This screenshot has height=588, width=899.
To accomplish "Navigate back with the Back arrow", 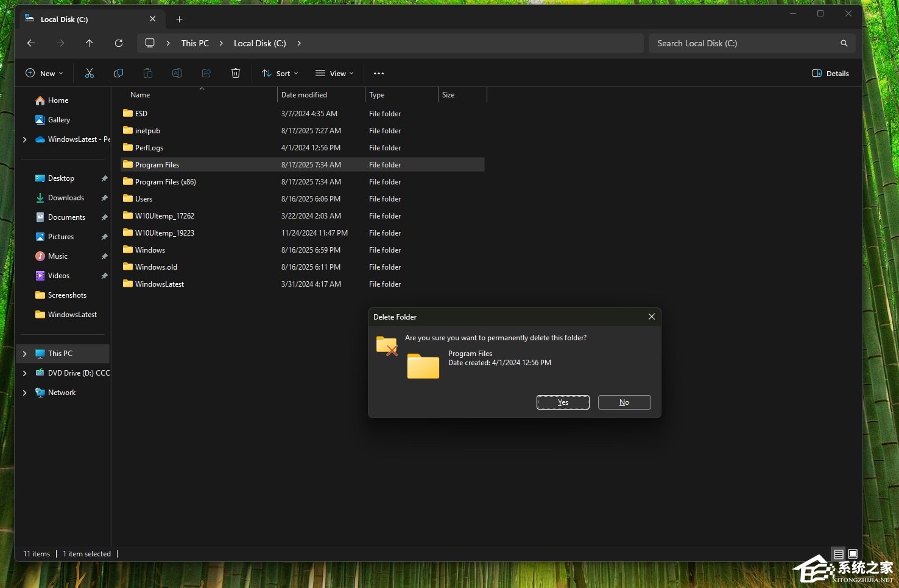I will point(31,43).
